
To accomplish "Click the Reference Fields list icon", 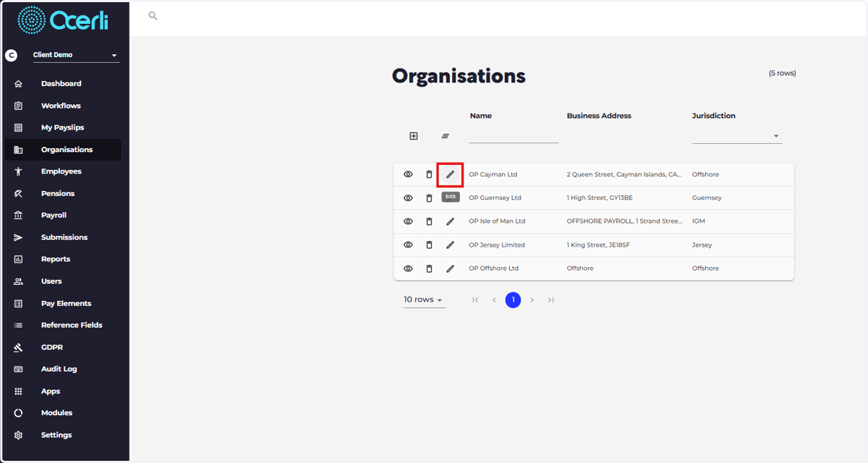I will tap(18, 326).
